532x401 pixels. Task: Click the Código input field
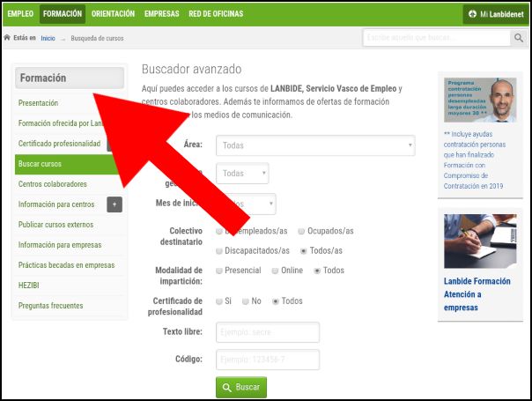coord(268,360)
